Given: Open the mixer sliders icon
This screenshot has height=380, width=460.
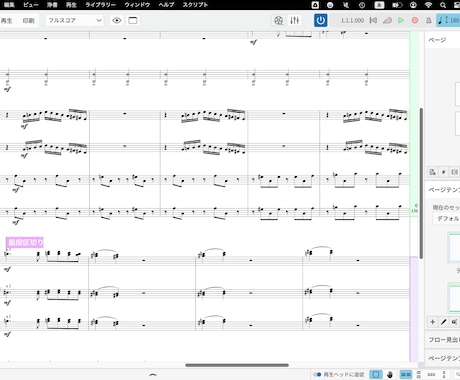Looking at the screenshot, I should pyautogui.click(x=294, y=20).
